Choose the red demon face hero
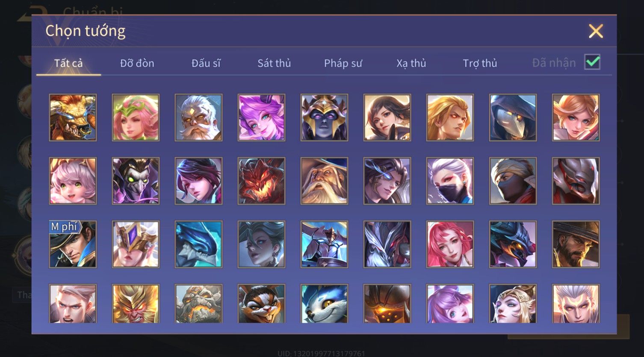This screenshot has width=644, height=357. [261, 181]
